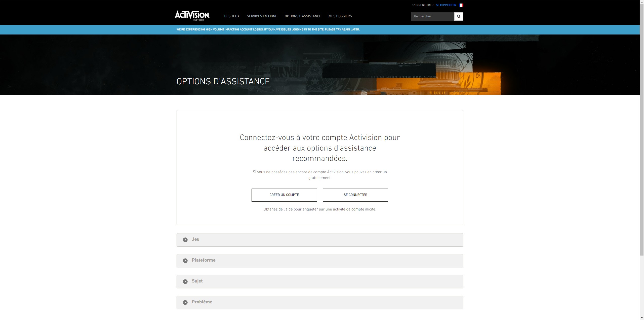Click the arrow icon beside Sujet
644x320 pixels.
pyautogui.click(x=185, y=281)
